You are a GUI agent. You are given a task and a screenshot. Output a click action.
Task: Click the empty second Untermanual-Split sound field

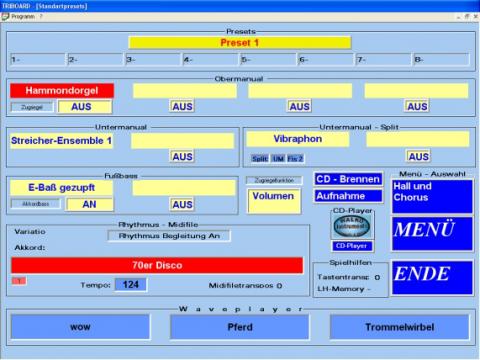click(418, 139)
